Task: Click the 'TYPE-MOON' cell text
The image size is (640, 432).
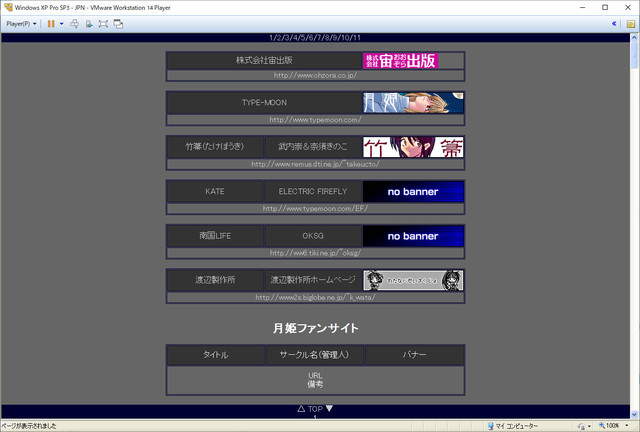Action: click(x=264, y=102)
